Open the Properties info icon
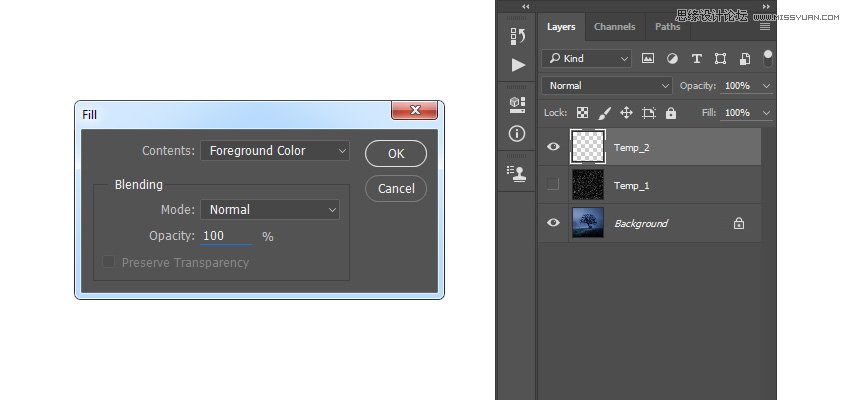The width and height of the screenshot is (850, 400). pos(517,133)
